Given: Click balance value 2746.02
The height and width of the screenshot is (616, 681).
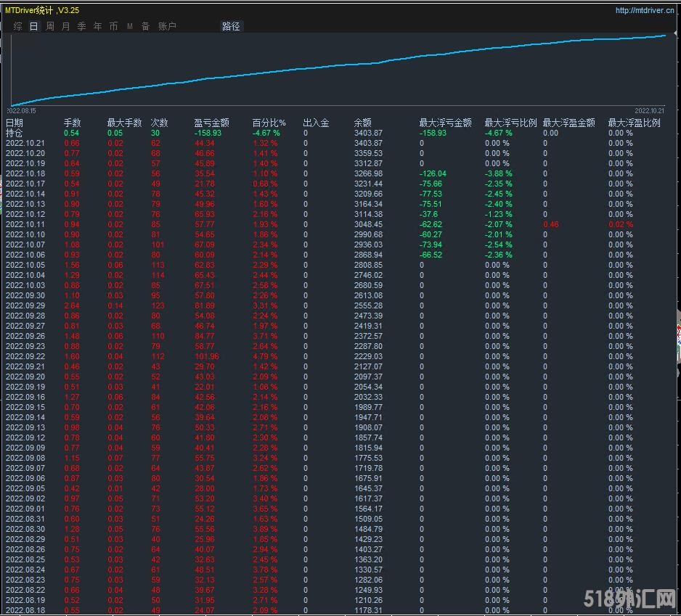Looking at the screenshot, I should click(368, 275).
